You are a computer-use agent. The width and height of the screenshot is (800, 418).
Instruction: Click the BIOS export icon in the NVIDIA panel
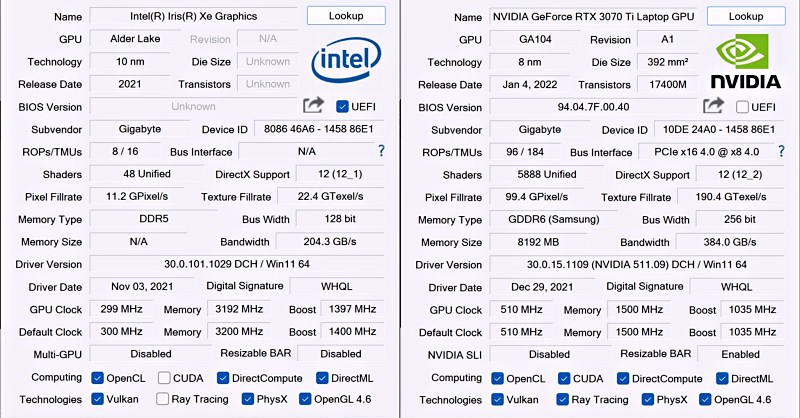point(713,106)
